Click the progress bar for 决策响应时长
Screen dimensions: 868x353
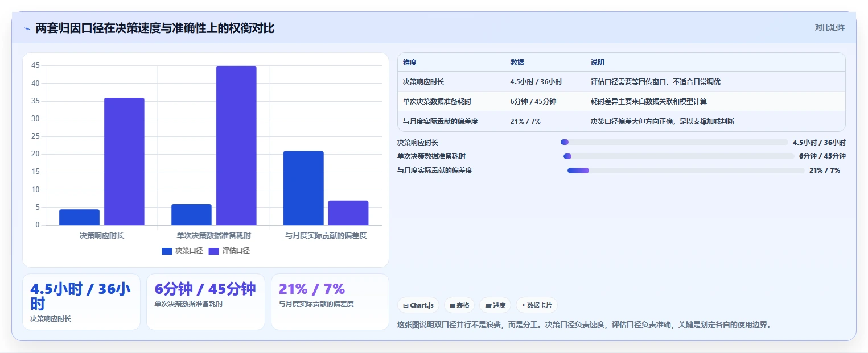(x=674, y=142)
